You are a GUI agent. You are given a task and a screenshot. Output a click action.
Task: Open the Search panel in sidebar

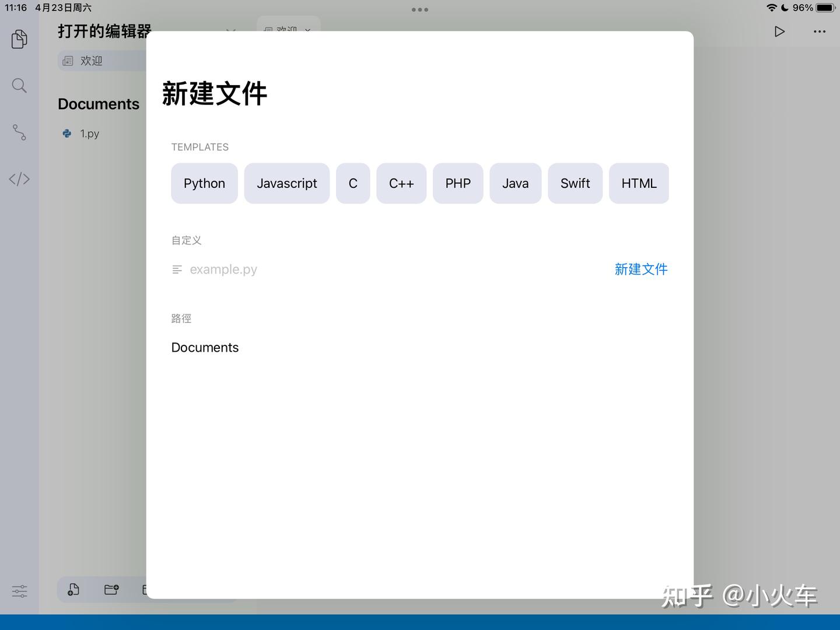click(x=19, y=85)
